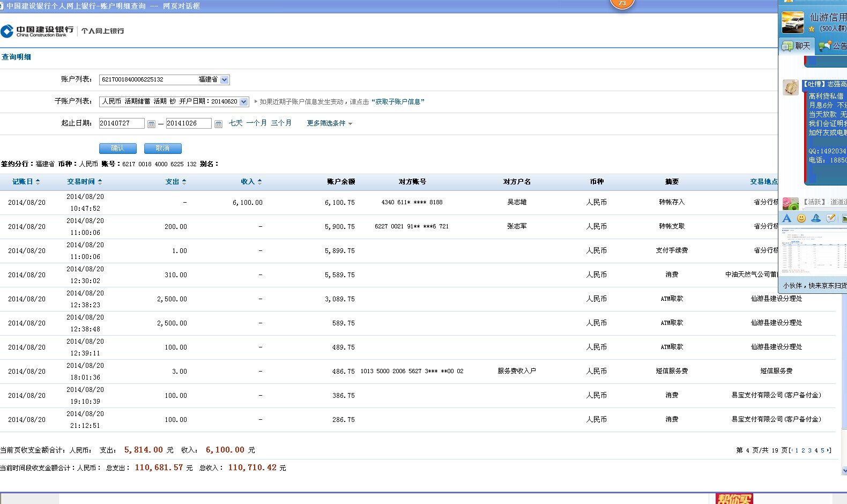
Task: Click the start date input field
Action: [122, 123]
